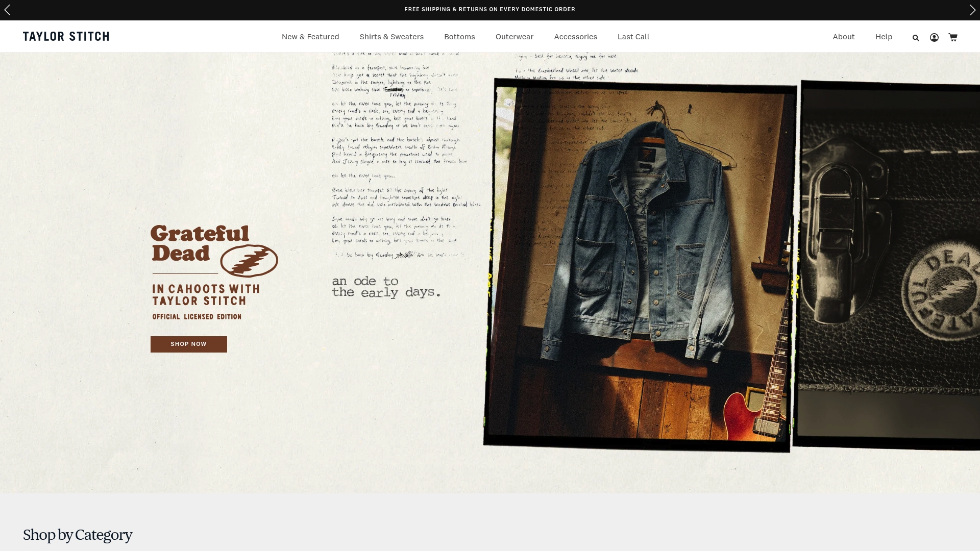Screen dimensions: 980x551
Task: Click the 'an ode to the early days' text
Action: click(386, 287)
